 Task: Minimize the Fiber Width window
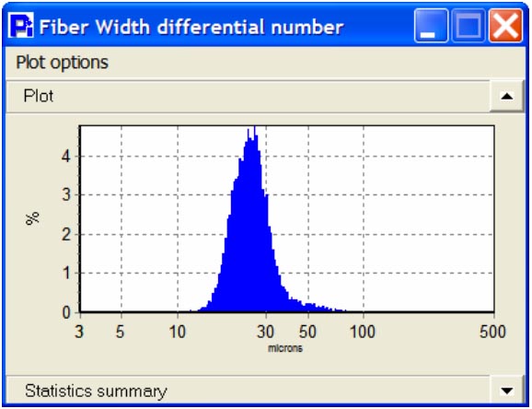point(431,26)
